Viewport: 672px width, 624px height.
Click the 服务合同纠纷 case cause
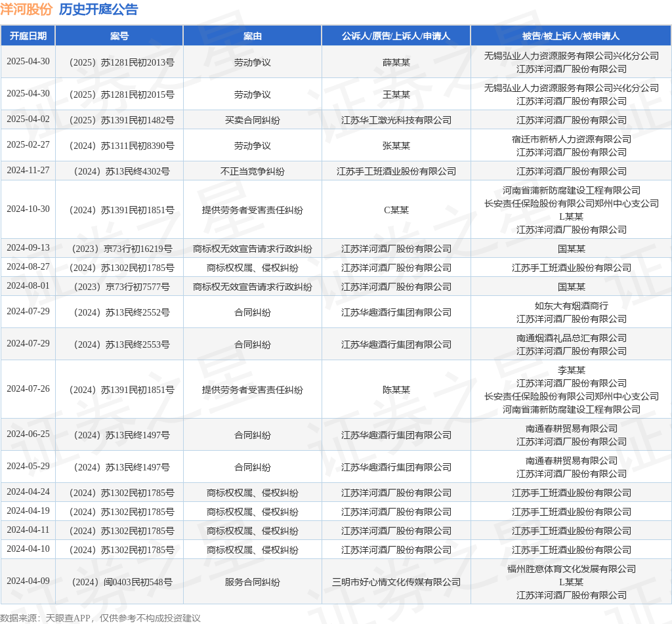[253, 582]
